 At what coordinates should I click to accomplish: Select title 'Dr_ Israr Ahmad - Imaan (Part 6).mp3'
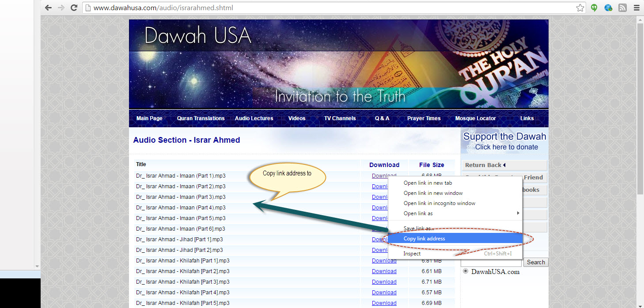[181, 229]
